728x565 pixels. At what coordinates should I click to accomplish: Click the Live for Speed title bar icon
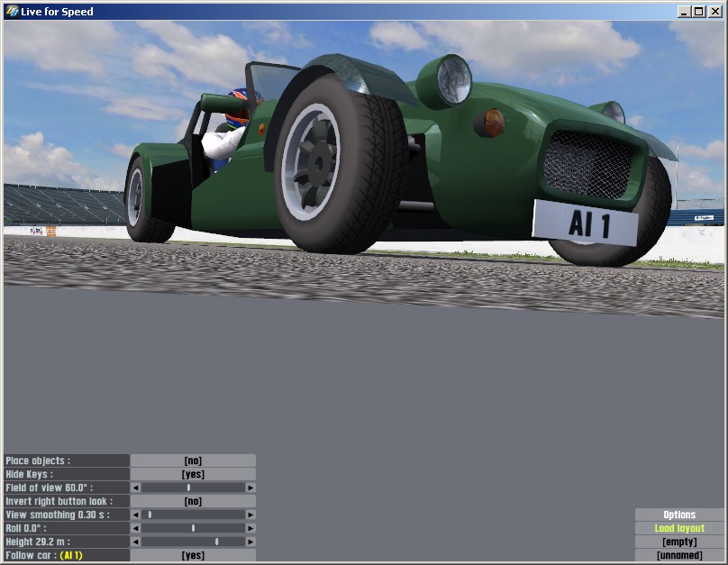(x=12, y=11)
